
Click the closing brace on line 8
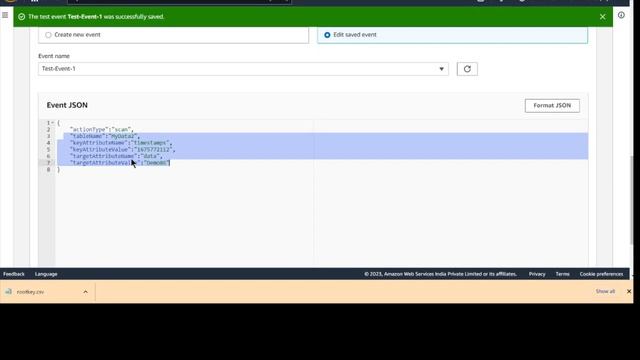pos(58,169)
